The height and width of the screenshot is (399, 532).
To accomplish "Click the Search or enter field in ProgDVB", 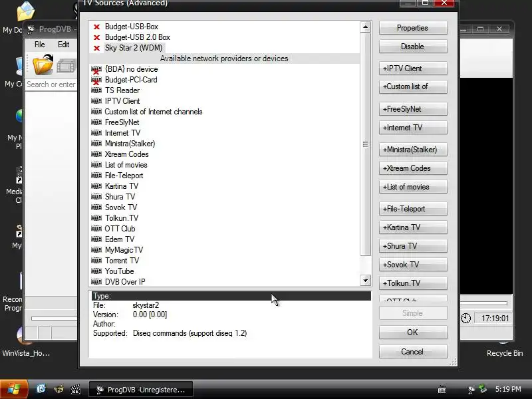I will (52, 84).
